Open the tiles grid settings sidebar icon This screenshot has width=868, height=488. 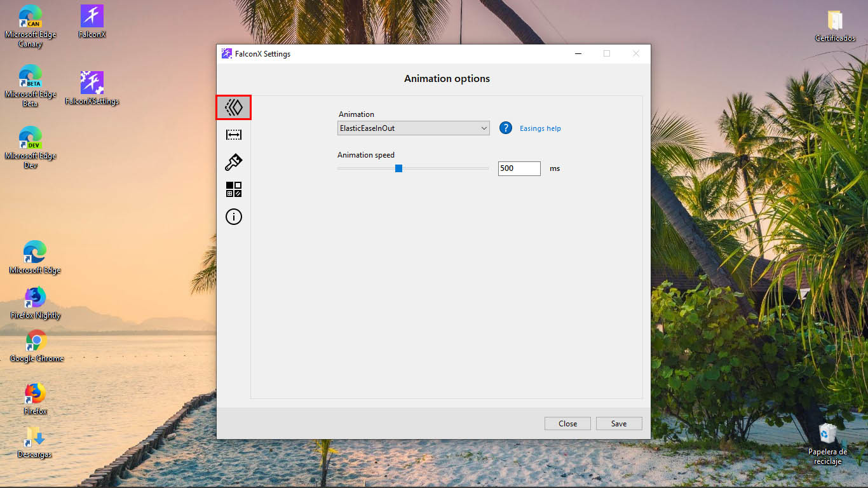tap(234, 189)
